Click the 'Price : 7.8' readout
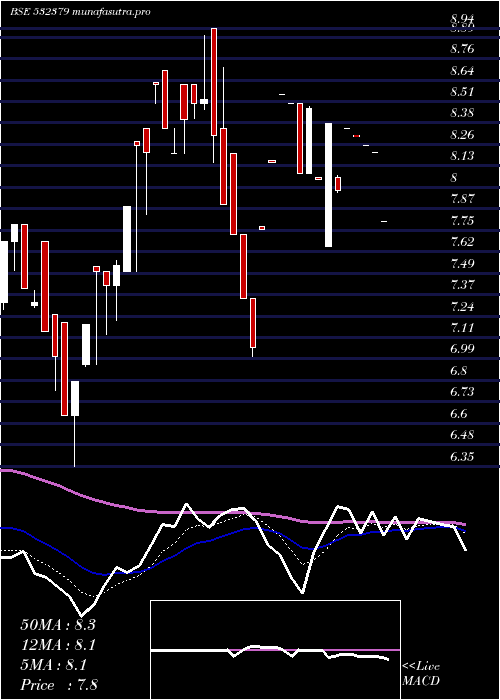Viewport: 500px width, 700px height. click(x=59, y=685)
